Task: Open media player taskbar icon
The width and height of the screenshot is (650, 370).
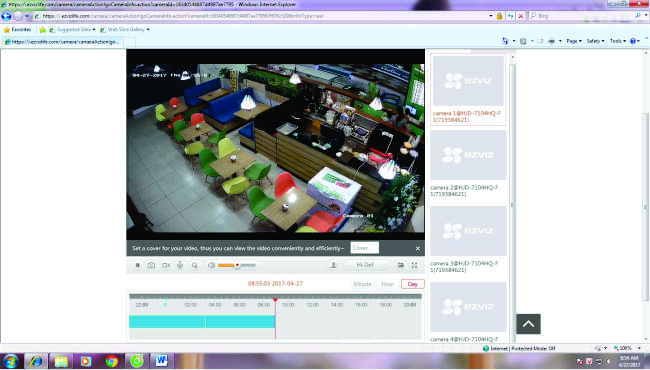Action: pos(86,361)
